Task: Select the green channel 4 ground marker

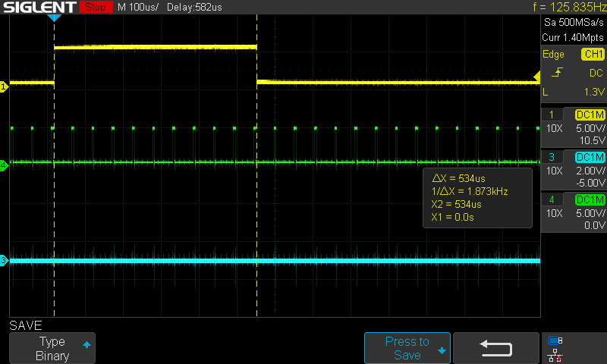Action: (4, 165)
